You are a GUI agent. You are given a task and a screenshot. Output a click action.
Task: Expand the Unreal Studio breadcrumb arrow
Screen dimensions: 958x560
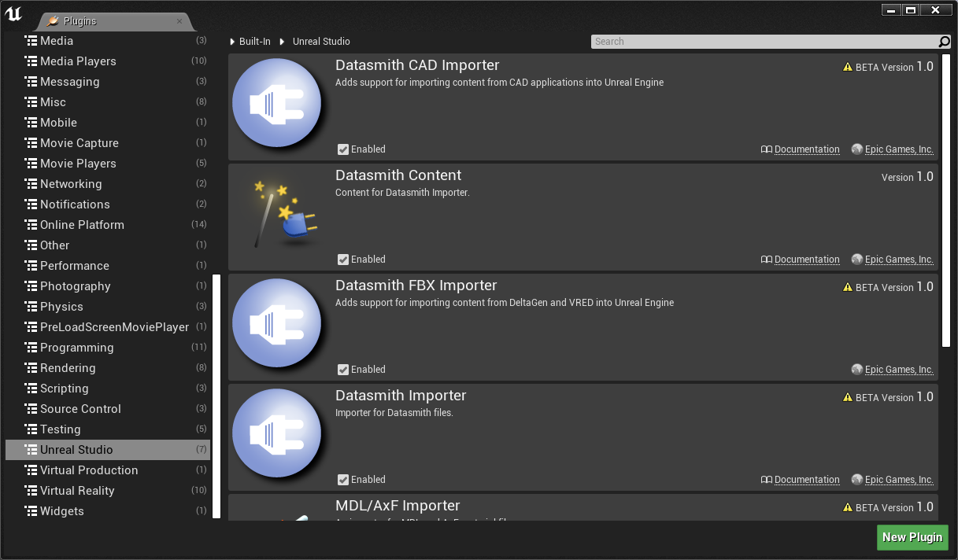[x=283, y=42]
